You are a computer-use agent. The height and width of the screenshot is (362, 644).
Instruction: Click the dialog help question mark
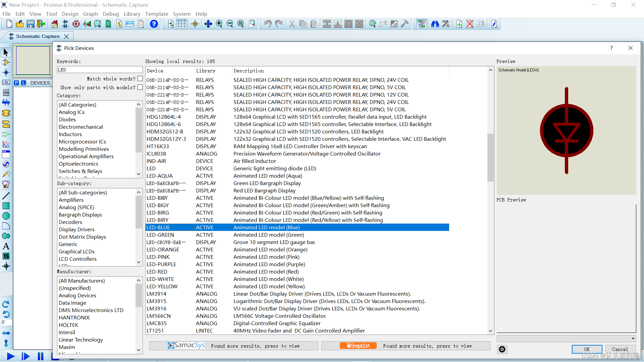point(611,48)
